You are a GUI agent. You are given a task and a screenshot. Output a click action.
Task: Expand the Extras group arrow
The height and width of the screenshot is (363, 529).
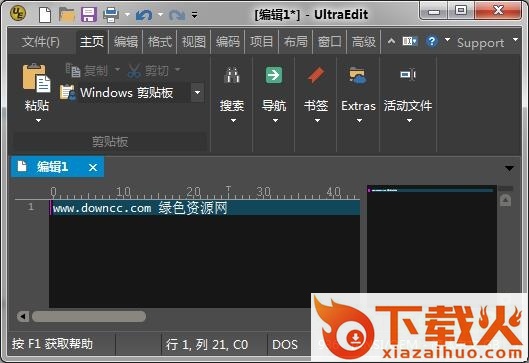pos(359,120)
